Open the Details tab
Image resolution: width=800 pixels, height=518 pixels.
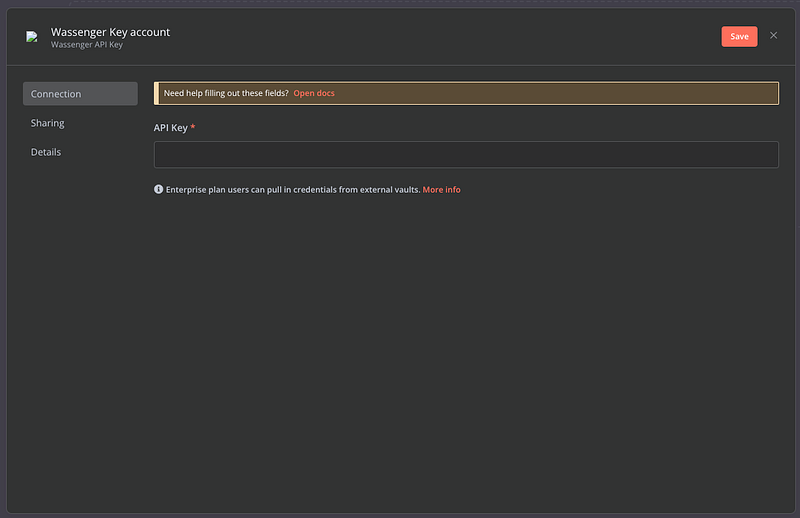[46, 152]
